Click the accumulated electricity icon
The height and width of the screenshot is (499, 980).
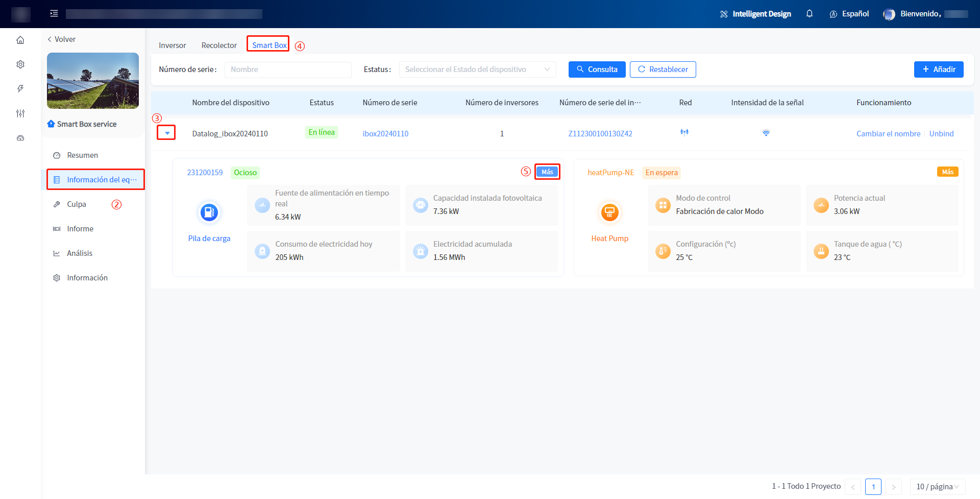421,251
